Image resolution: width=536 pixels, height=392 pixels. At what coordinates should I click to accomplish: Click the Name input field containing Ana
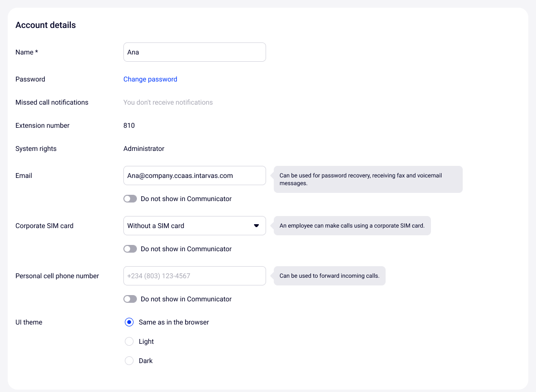coord(194,52)
